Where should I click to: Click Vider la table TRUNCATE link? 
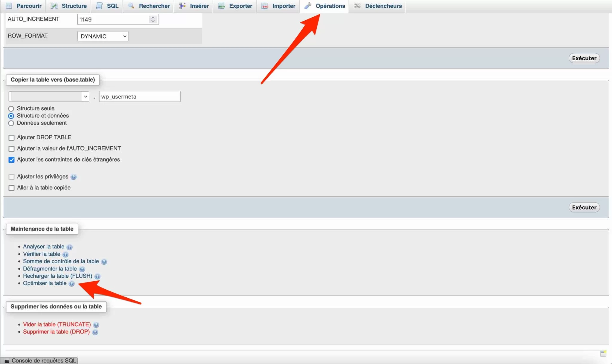[57, 325]
